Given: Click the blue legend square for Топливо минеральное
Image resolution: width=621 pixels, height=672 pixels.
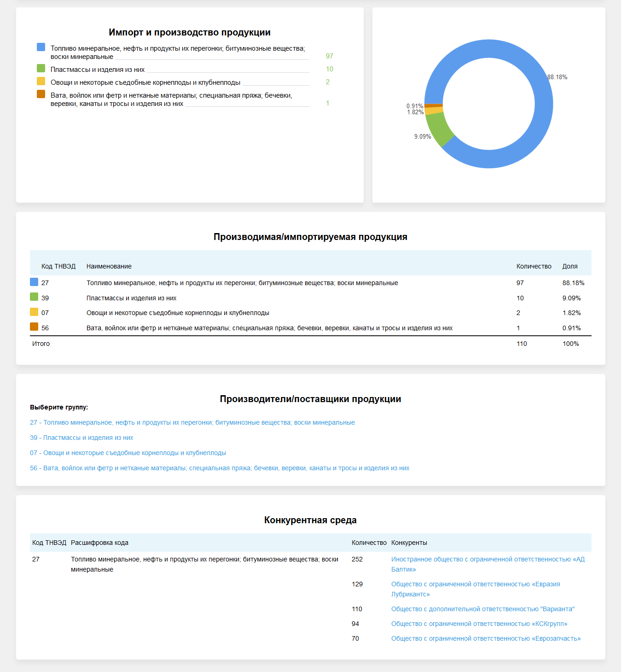Looking at the screenshot, I should [x=41, y=47].
